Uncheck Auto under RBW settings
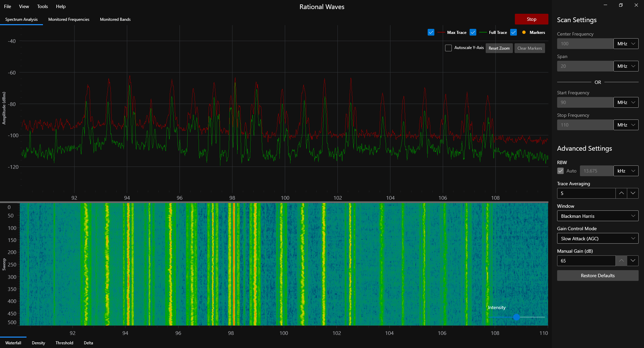644x348 pixels. pos(560,171)
